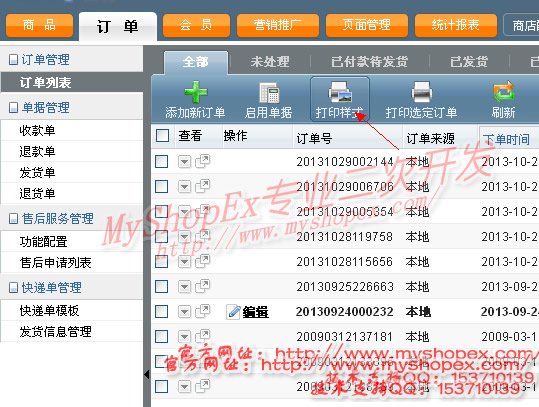Open 启用单据 calculator icon
Image resolution: width=539 pixels, height=407 pixels.
(x=269, y=92)
